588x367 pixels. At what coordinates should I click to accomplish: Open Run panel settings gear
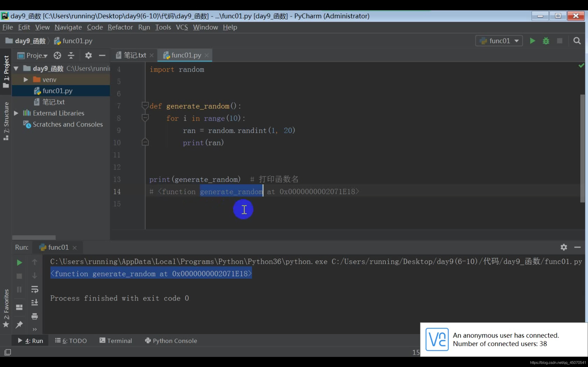click(x=563, y=247)
